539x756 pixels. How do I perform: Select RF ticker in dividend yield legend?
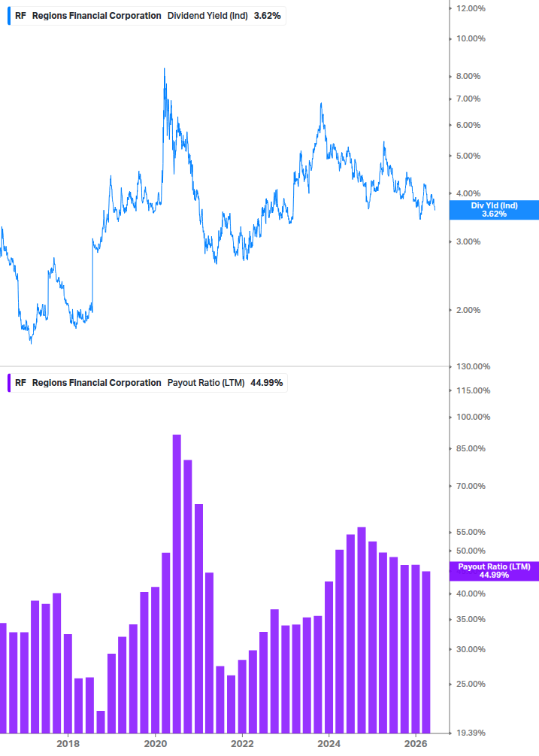point(20,16)
